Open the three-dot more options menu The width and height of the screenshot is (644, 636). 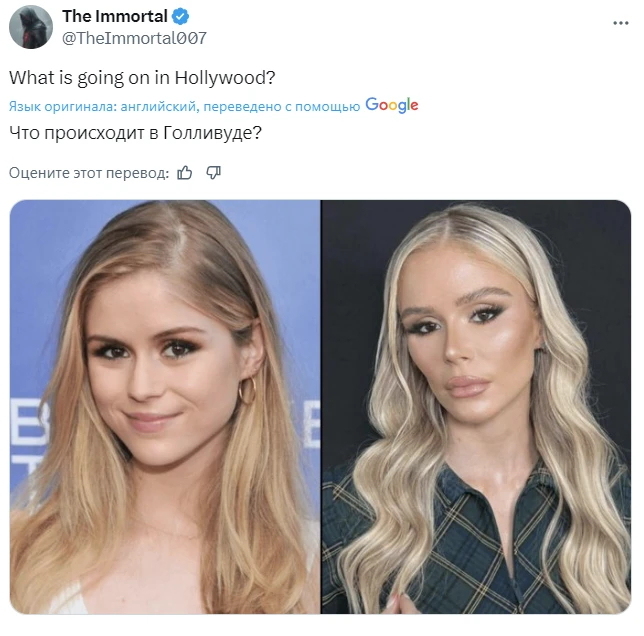pos(621,23)
